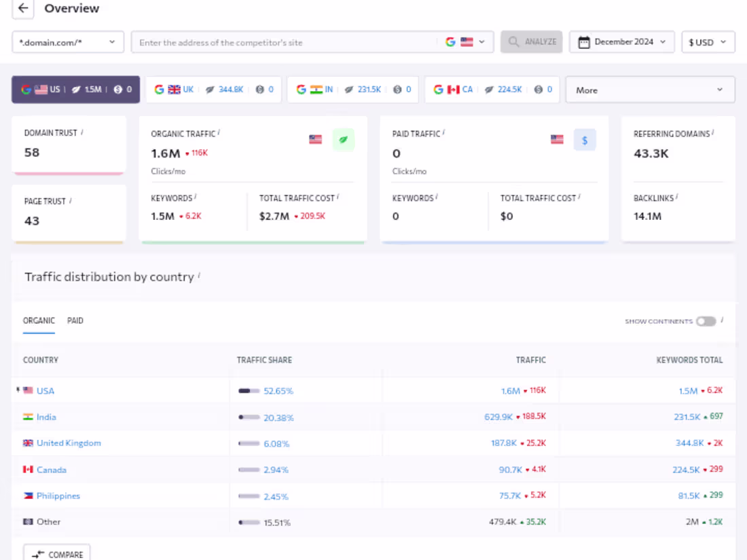Viewport: 747px width, 560px height.
Task: Click the calendar icon beside December 2024
Action: click(583, 42)
